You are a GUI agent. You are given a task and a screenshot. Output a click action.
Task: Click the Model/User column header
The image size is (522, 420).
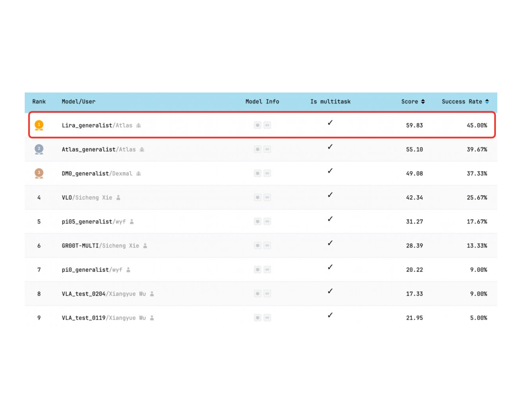[79, 102]
